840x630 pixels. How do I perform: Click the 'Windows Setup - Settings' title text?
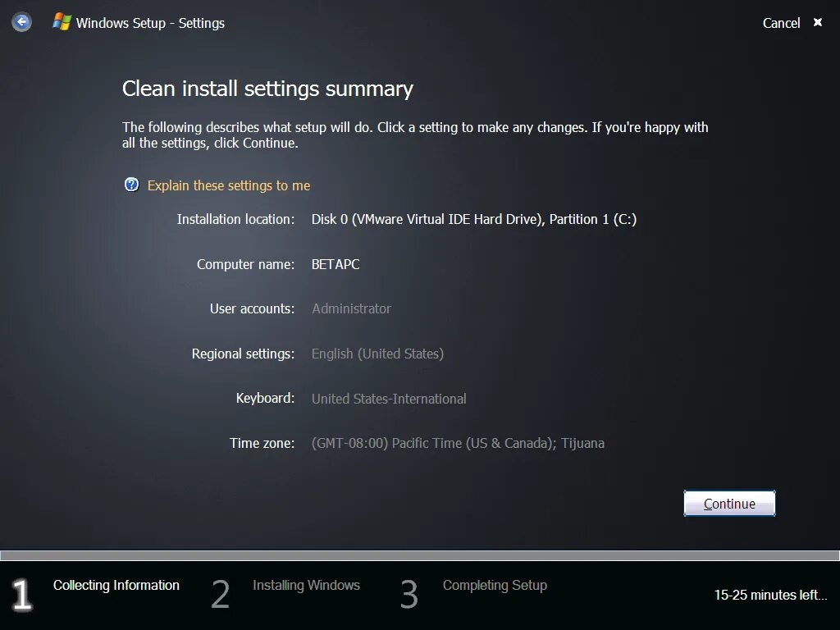point(150,23)
